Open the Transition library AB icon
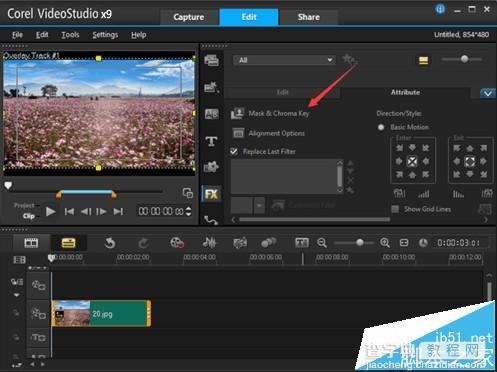Viewport: 497px width, 372px height. click(211, 114)
